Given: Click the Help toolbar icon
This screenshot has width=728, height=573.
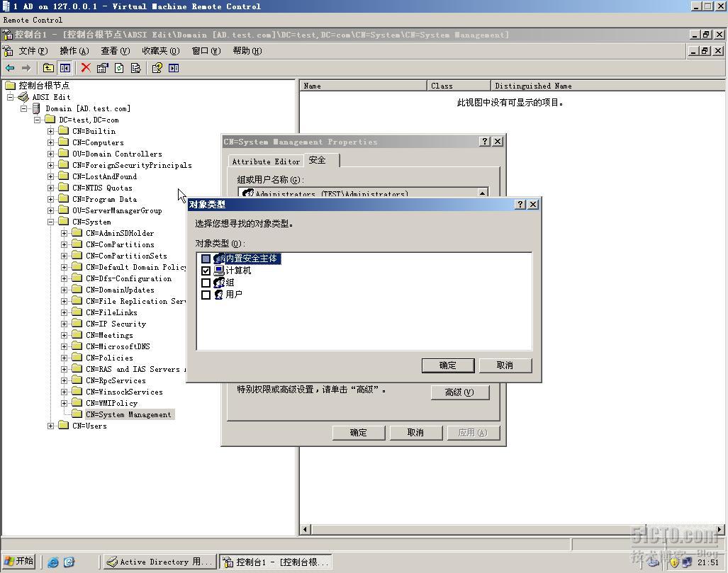Looking at the screenshot, I should point(157,68).
